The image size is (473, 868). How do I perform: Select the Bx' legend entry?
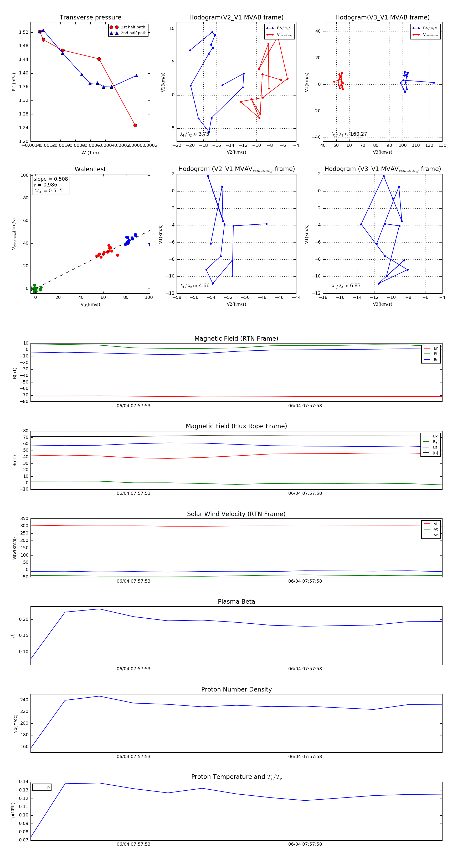431,436
